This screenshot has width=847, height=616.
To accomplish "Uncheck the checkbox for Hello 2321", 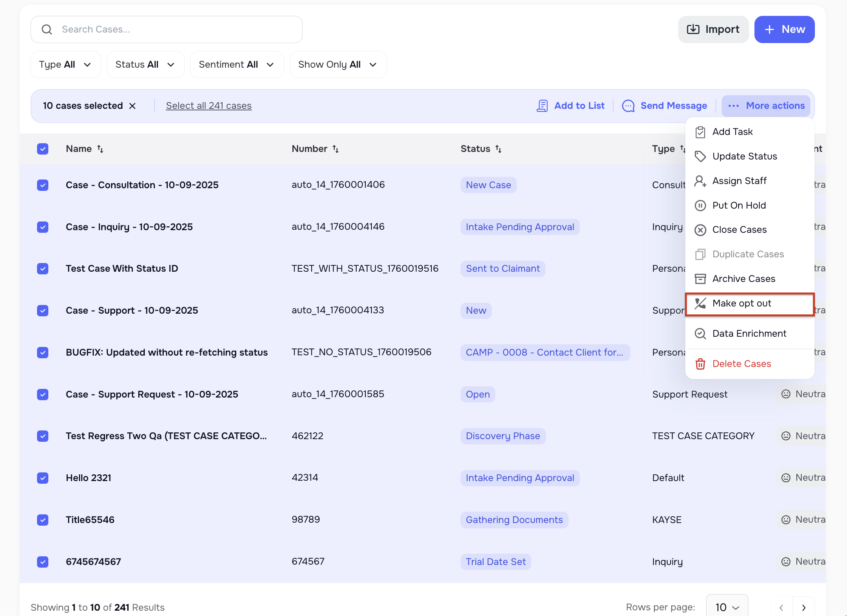I will (43, 478).
